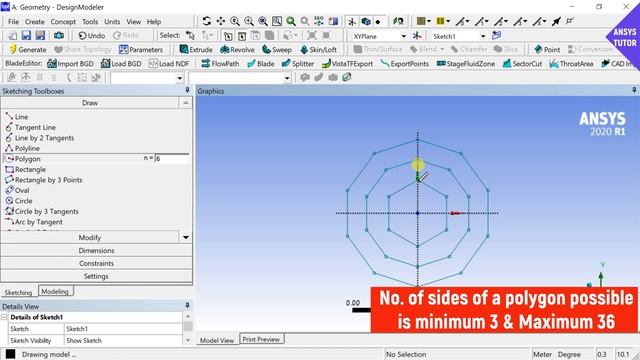Open yellow edge coloring dropdown
This screenshot has height=360, width=640.
click(448, 21)
